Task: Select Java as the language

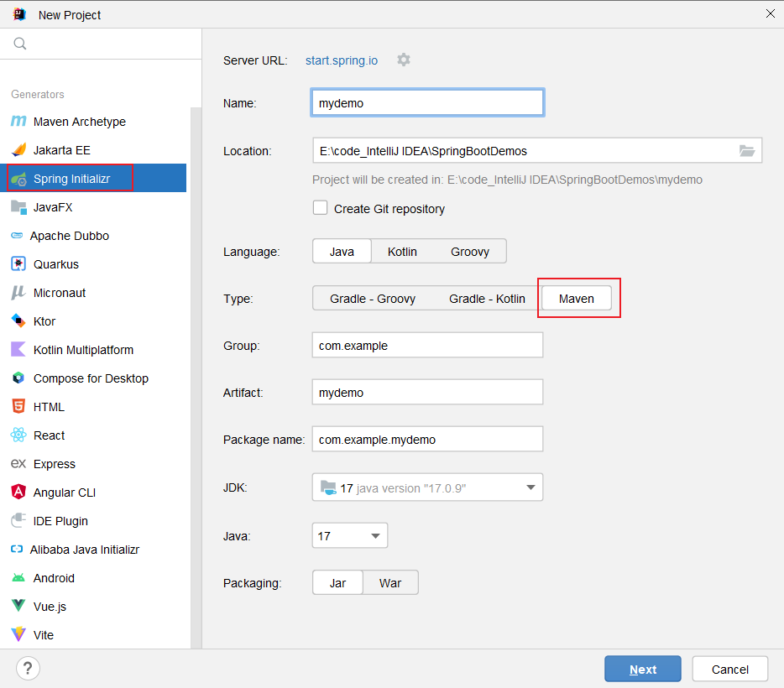Action: [342, 252]
